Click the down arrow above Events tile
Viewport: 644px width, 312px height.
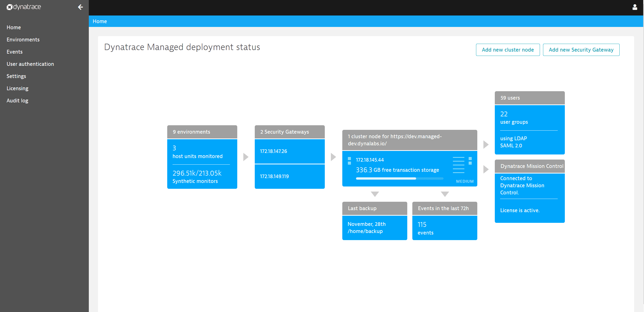tap(445, 194)
